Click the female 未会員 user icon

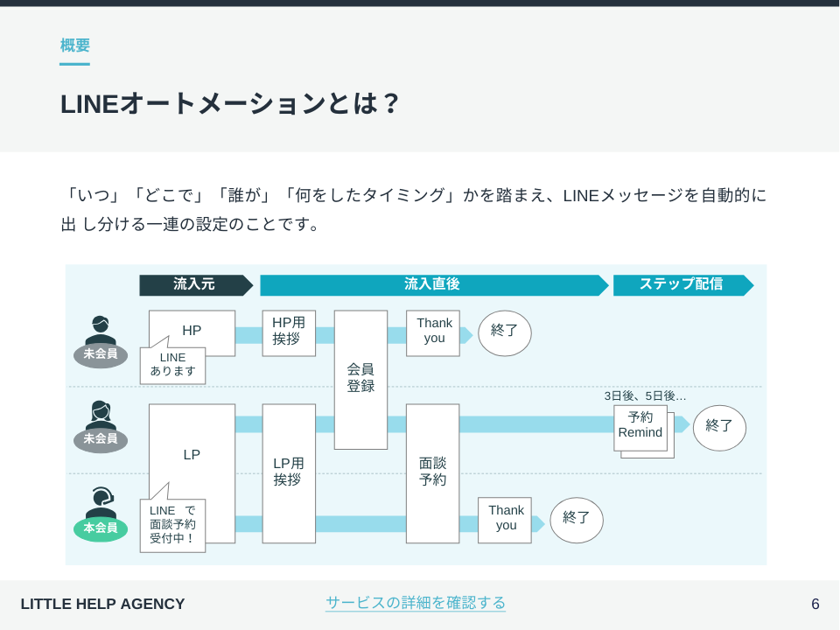click(101, 415)
